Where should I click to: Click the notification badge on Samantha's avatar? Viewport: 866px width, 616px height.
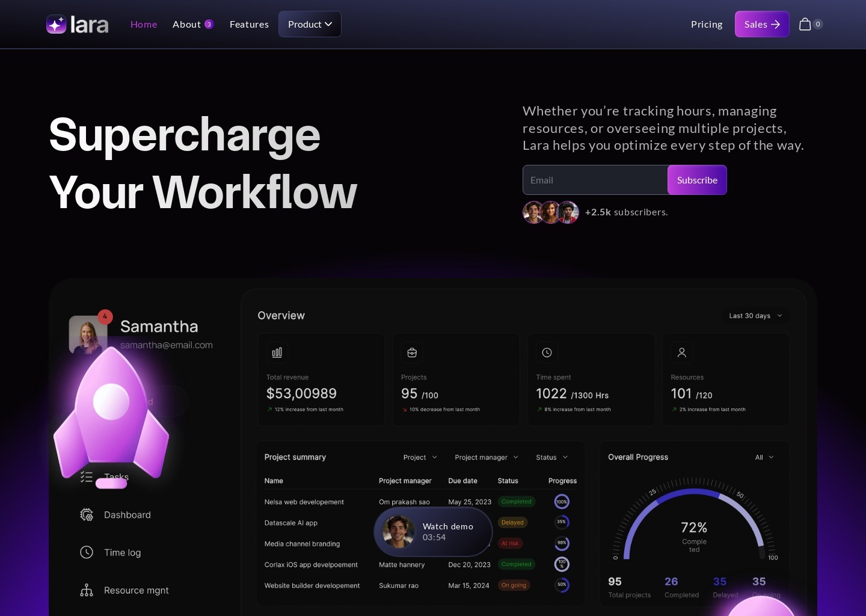point(105,316)
